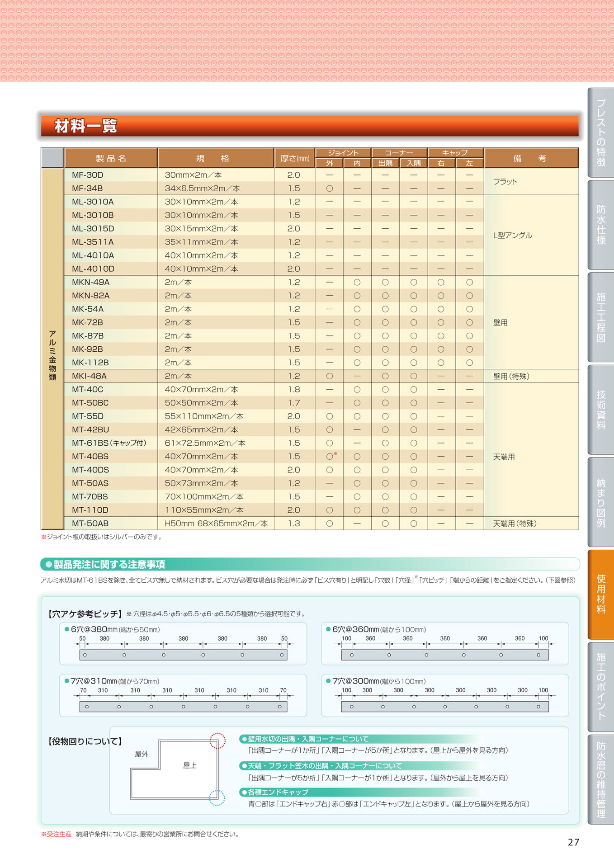The image size is (614, 868).
Task: Select product name MT-55D
Action: point(88,416)
